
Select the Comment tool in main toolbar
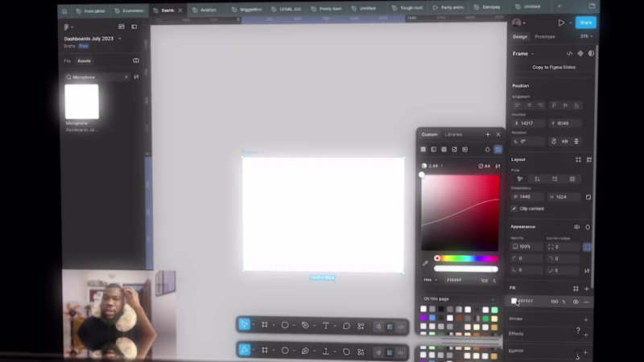tap(346, 326)
